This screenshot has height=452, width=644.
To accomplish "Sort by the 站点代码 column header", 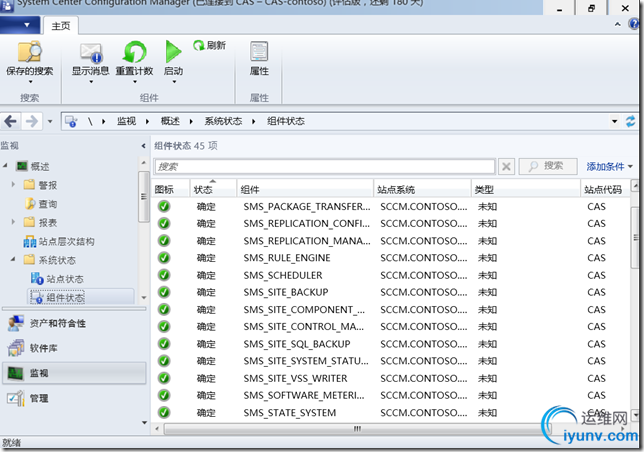I will (x=605, y=189).
